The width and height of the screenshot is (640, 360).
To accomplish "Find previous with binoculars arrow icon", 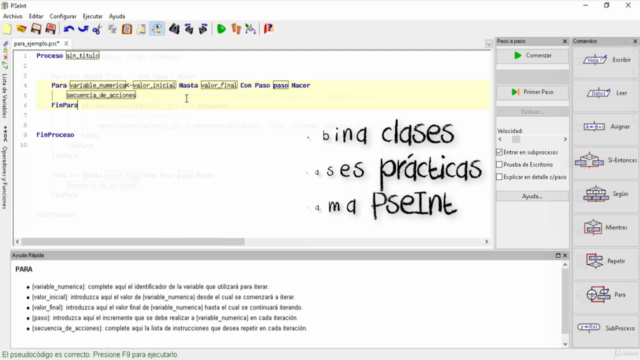I will 189,29.
